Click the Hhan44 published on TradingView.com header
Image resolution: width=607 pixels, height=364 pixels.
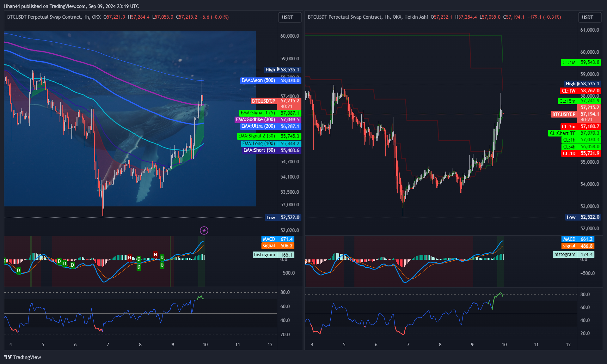pos(71,6)
